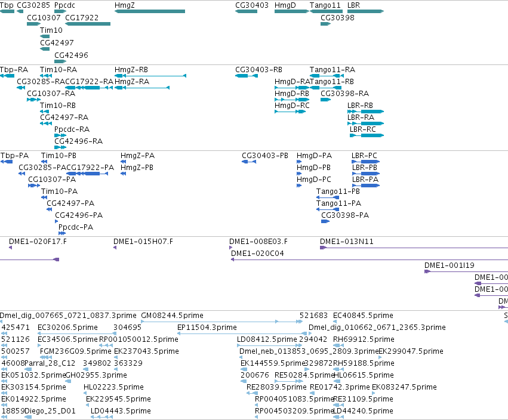
Task: Click the CG30285-RA transcript label
Action: 41,82
